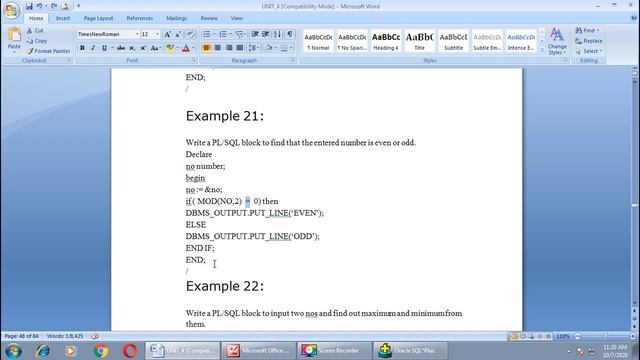Click Find in the Editing group
Image resolution: width=640 pixels, height=360 pixels.
pos(587,31)
